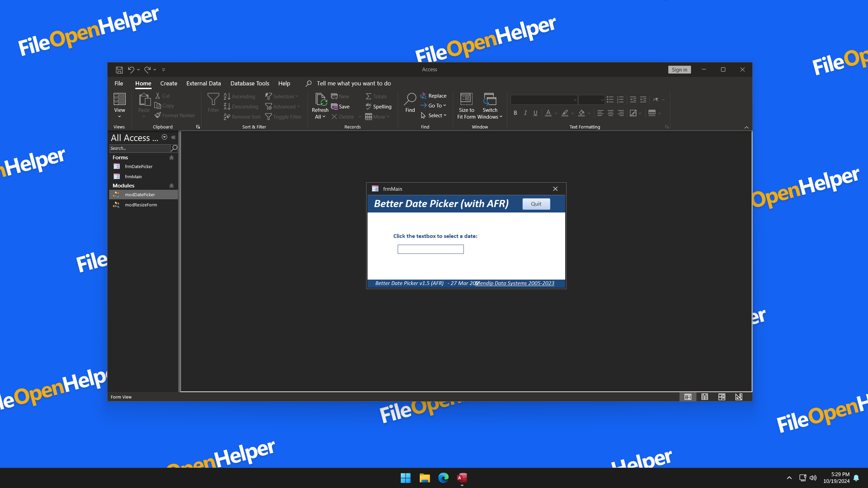Screen dimensions: 868x488
Task: Switch to Datasheet View icon in status bar
Action: (x=705, y=397)
